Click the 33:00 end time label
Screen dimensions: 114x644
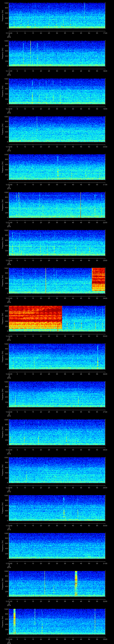coord(105,639)
